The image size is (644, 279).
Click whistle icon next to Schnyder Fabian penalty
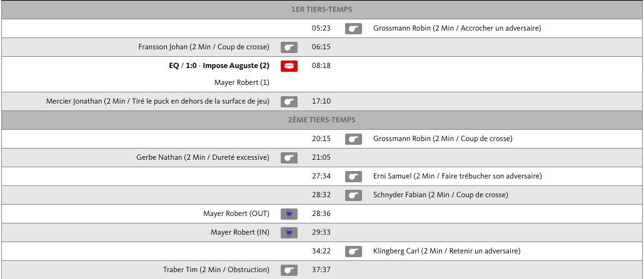click(353, 195)
